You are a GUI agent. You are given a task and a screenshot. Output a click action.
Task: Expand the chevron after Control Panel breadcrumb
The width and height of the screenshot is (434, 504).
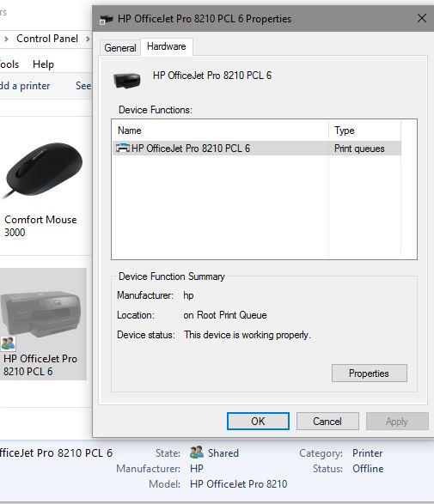pyautogui.click(x=87, y=39)
